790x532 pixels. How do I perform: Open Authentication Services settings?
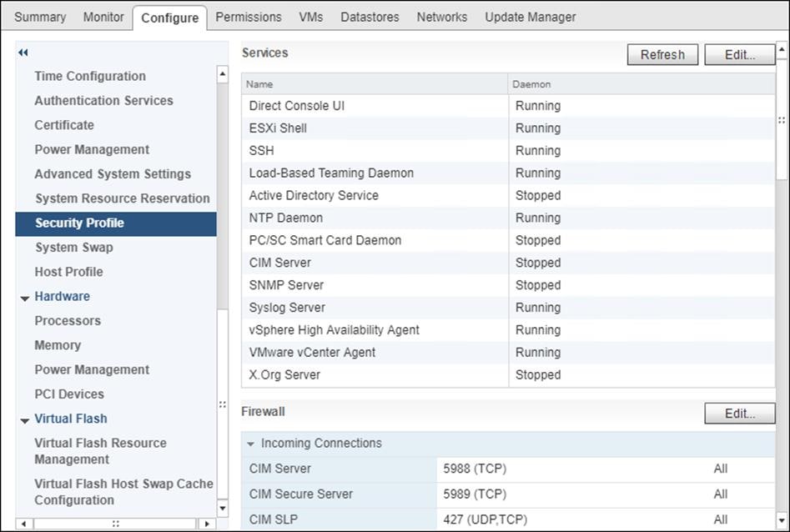103,100
